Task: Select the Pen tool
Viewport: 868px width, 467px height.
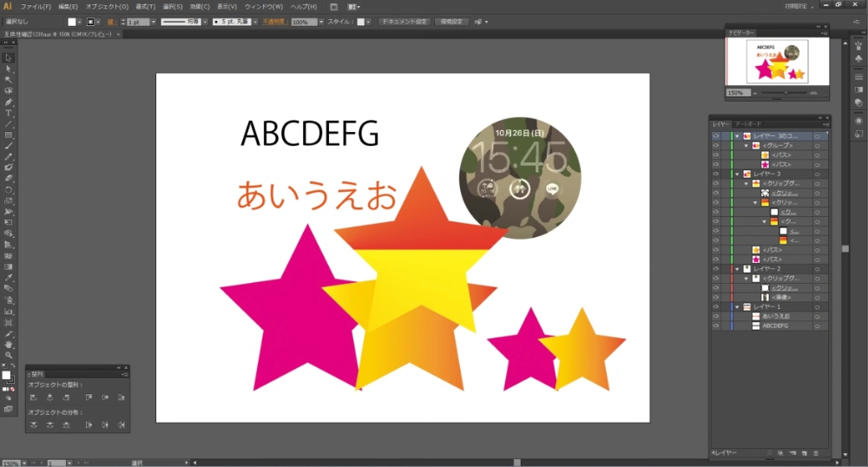Action: (x=9, y=102)
